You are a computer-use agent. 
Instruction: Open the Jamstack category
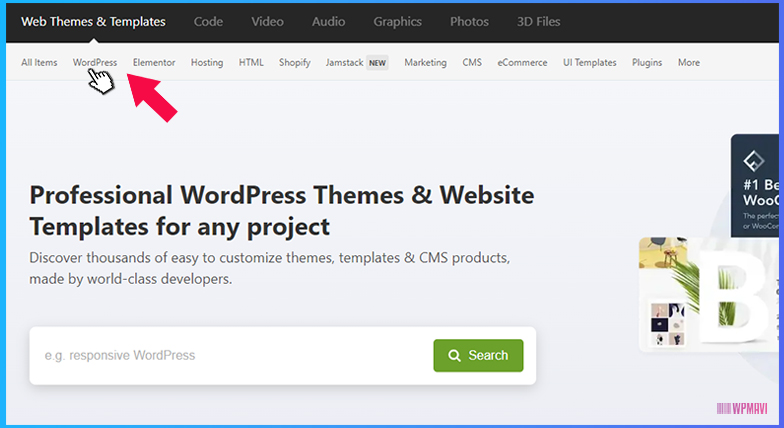(344, 62)
